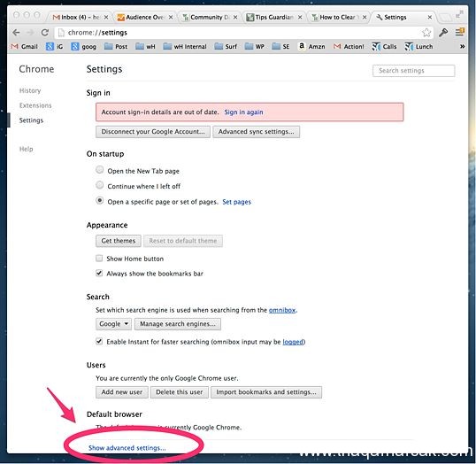The height and width of the screenshot is (464, 476).
Task: Click the Add new user button
Action: coord(122,392)
